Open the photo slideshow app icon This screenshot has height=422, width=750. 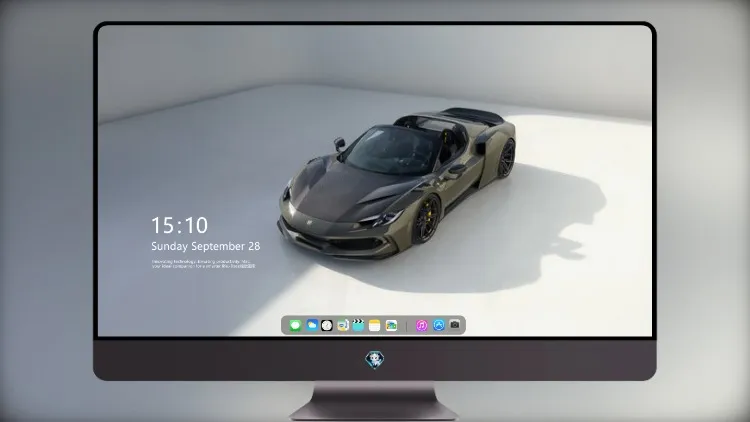tap(391, 325)
